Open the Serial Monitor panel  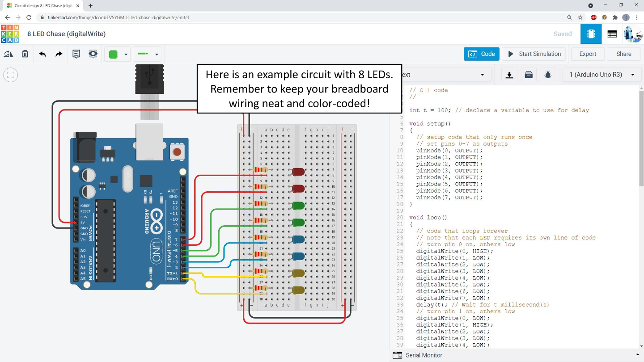[424, 355]
